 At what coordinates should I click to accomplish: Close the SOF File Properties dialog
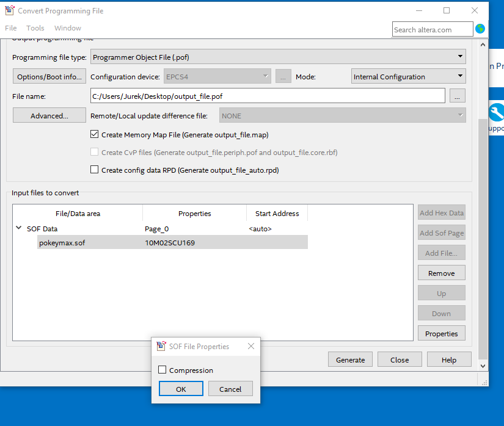point(251,346)
